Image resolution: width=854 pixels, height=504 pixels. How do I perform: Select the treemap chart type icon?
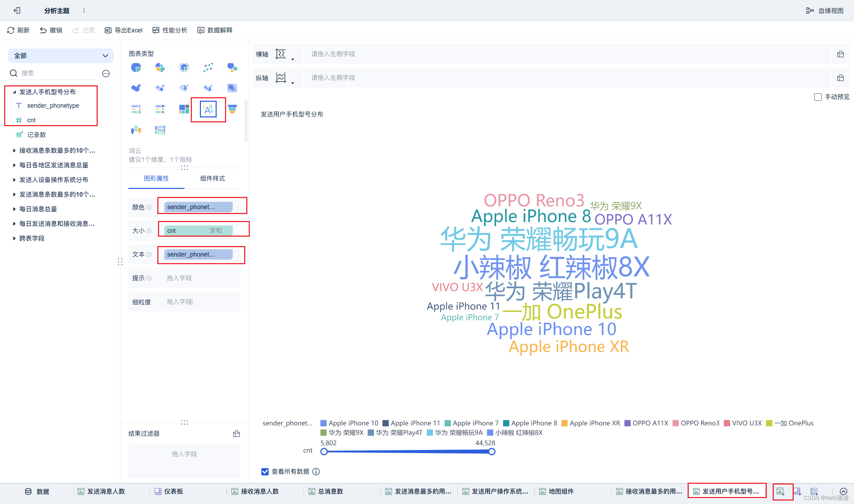[x=184, y=109]
